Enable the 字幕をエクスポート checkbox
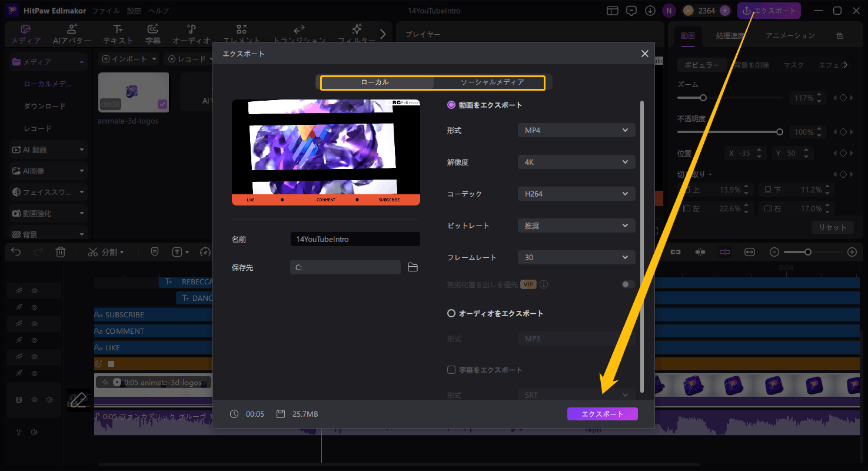 click(x=451, y=369)
